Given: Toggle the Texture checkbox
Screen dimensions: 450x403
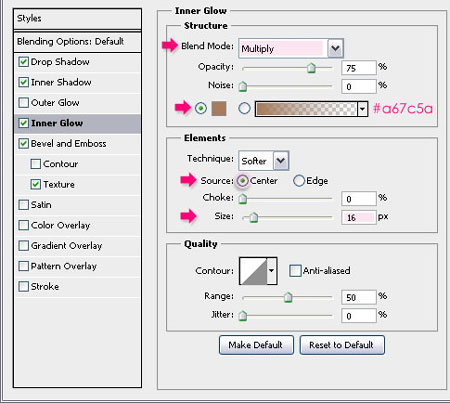Looking at the screenshot, I should (x=35, y=184).
